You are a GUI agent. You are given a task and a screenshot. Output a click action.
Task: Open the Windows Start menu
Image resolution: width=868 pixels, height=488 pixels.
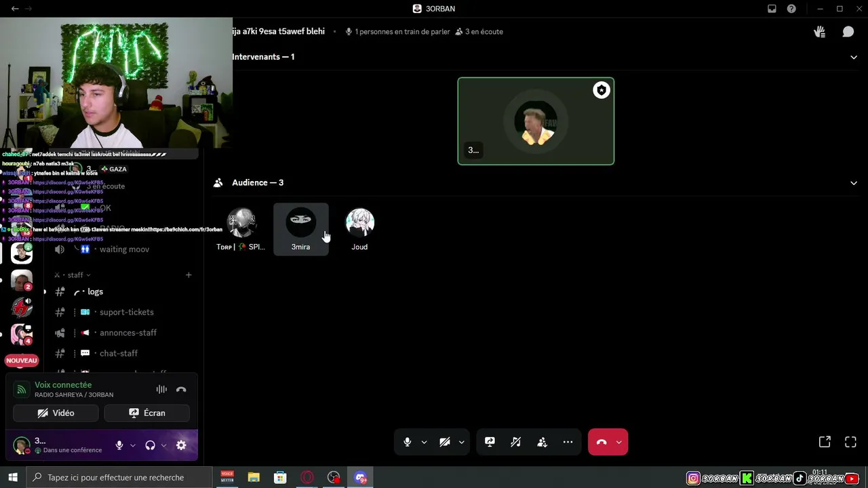click(x=13, y=478)
